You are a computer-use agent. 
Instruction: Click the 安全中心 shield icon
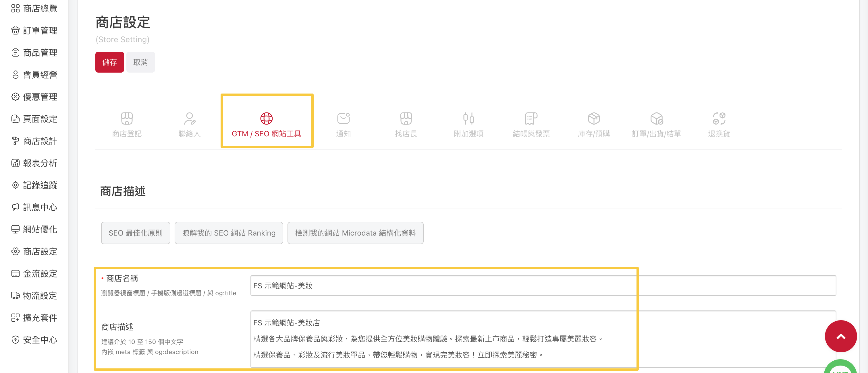tap(16, 340)
